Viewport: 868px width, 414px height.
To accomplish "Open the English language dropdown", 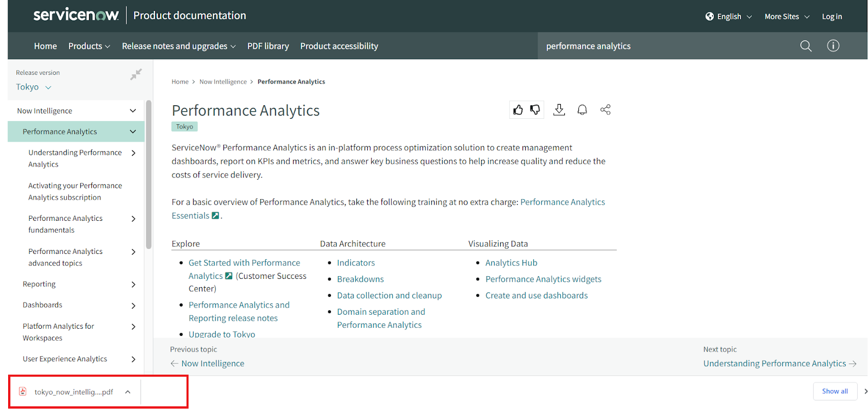I will [729, 17].
